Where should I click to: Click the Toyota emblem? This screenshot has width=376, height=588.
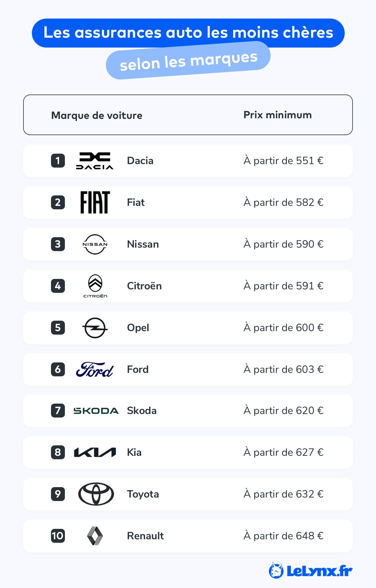[x=96, y=494]
